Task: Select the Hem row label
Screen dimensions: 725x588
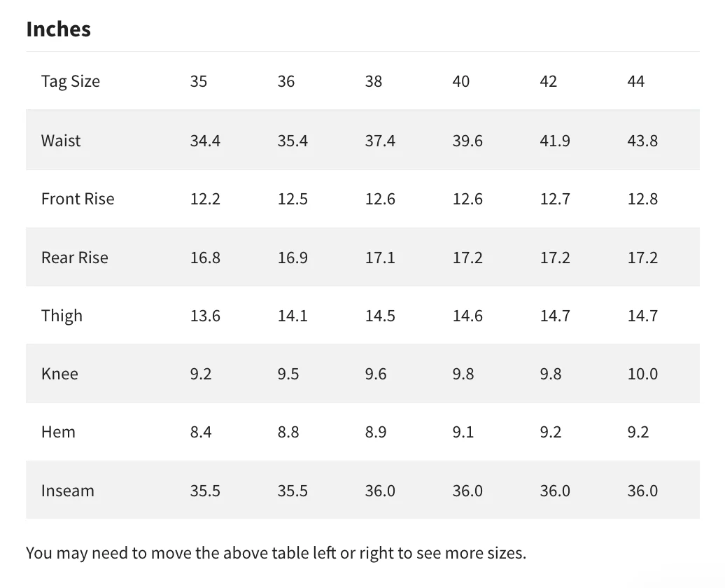Action: [x=58, y=432]
